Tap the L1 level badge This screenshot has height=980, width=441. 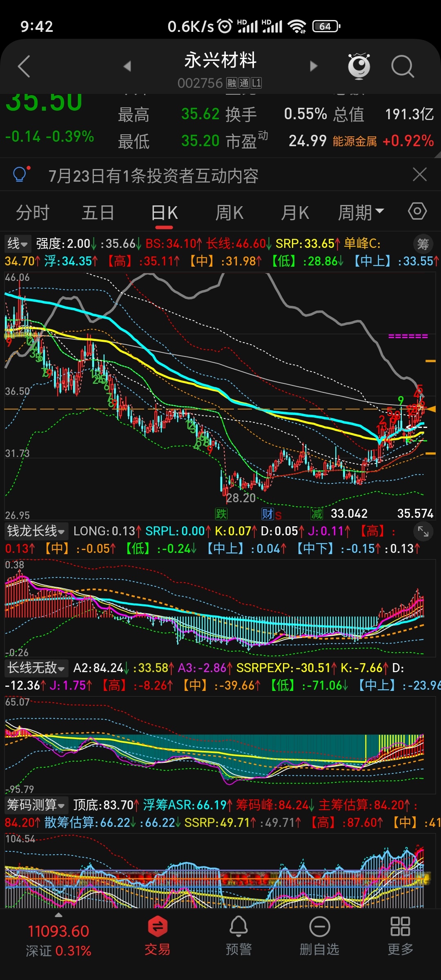pyautogui.click(x=256, y=83)
